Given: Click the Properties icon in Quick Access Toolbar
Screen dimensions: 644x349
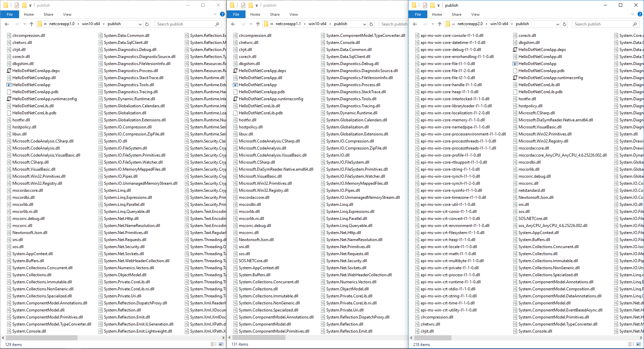Looking at the screenshot, I should coord(16,5).
